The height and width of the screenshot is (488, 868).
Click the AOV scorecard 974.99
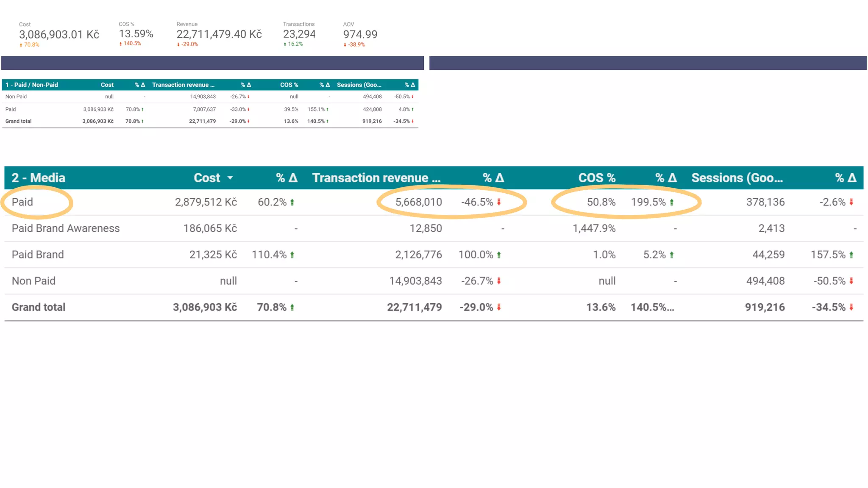(360, 34)
